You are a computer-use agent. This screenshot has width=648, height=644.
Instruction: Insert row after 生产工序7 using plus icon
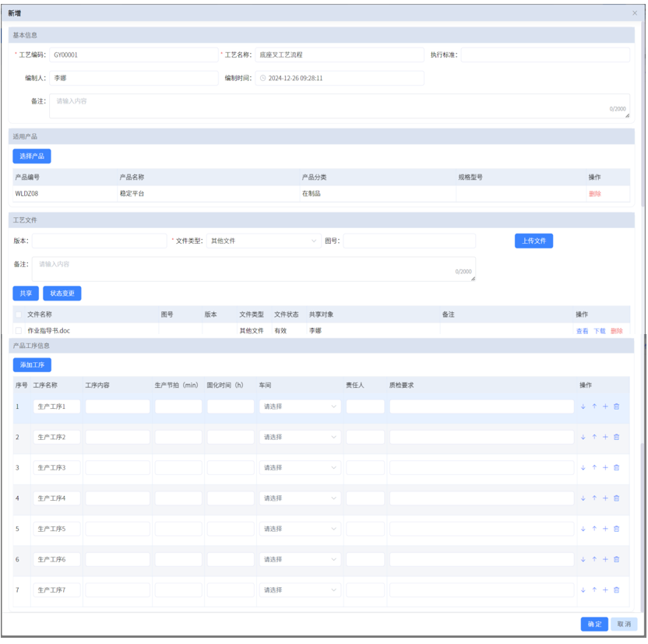[605, 590]
